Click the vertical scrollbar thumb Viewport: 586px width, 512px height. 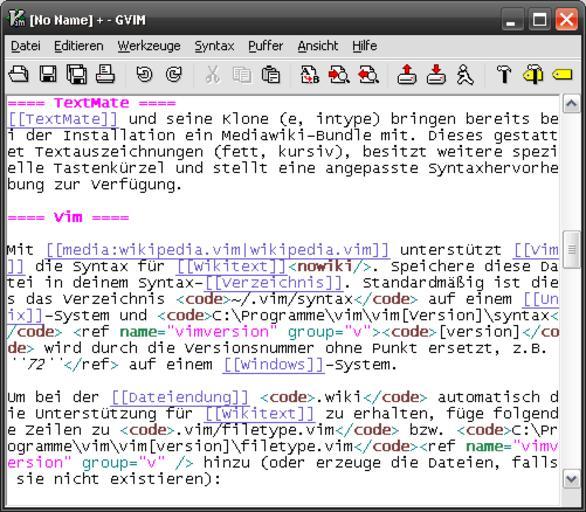[571, 250]
